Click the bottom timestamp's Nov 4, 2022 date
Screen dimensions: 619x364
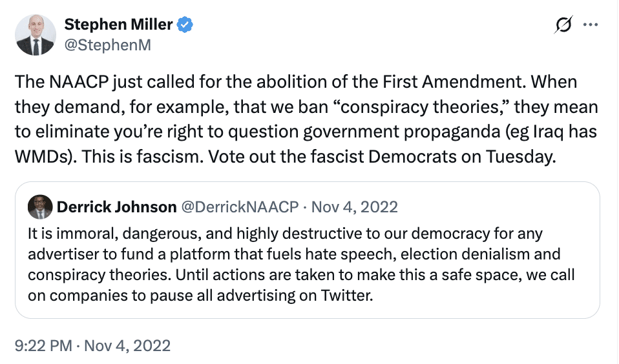click(x=127, y=345)
